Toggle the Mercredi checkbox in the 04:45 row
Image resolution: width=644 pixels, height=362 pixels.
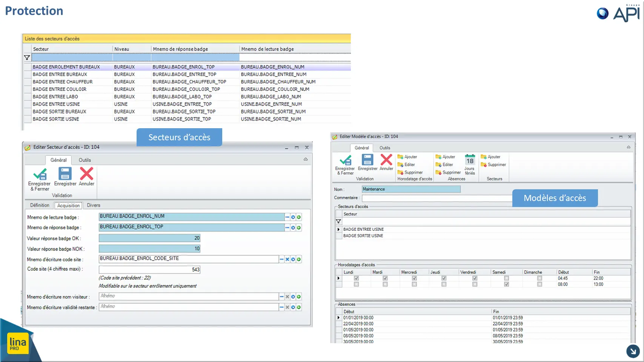point(414,278)
